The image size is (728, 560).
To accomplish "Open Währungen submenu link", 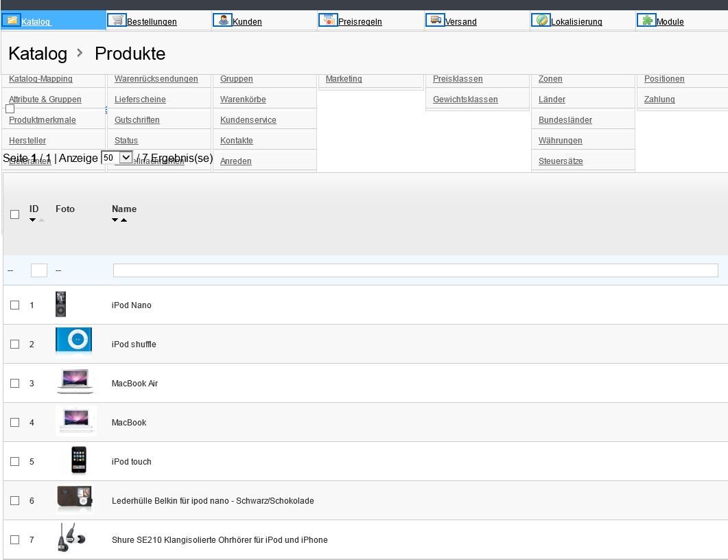I will click(561, 140).
